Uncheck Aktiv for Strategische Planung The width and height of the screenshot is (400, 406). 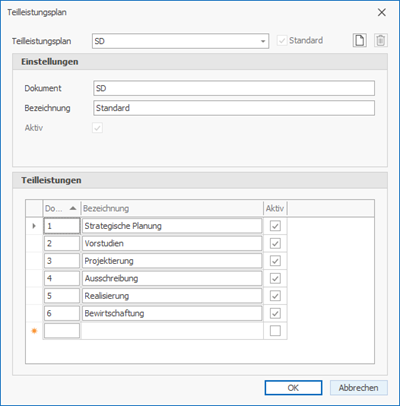(275, 226)
